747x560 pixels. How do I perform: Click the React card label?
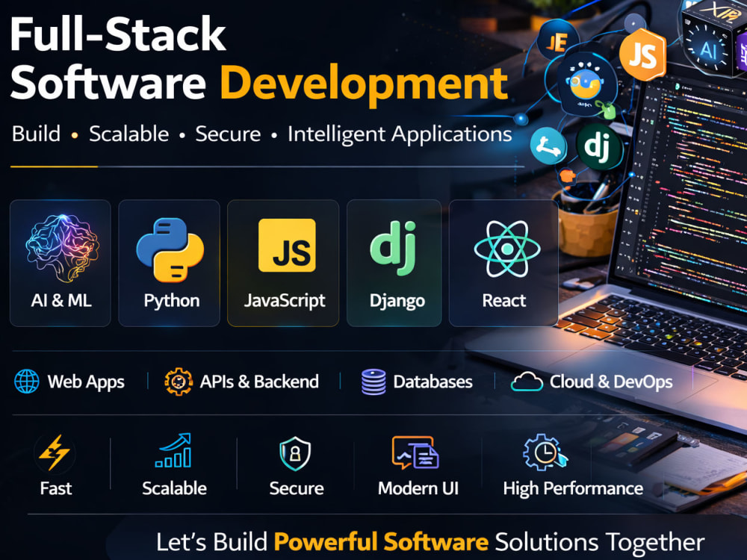[504, 300]
